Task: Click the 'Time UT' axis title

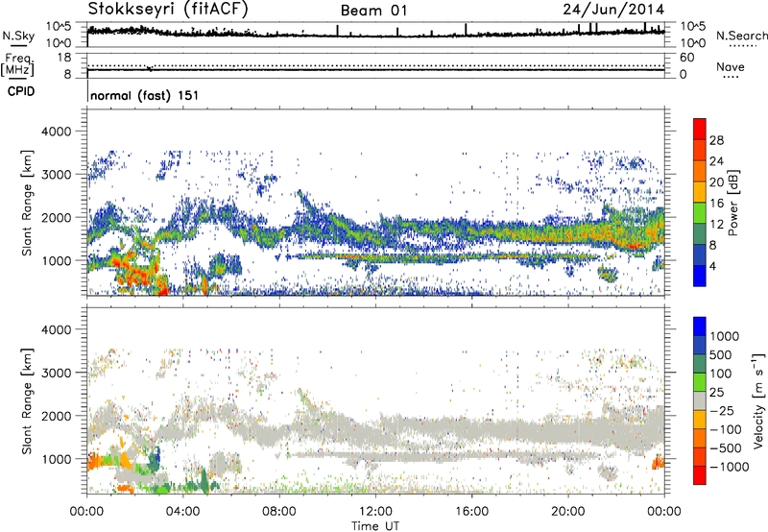Action: 375,526
